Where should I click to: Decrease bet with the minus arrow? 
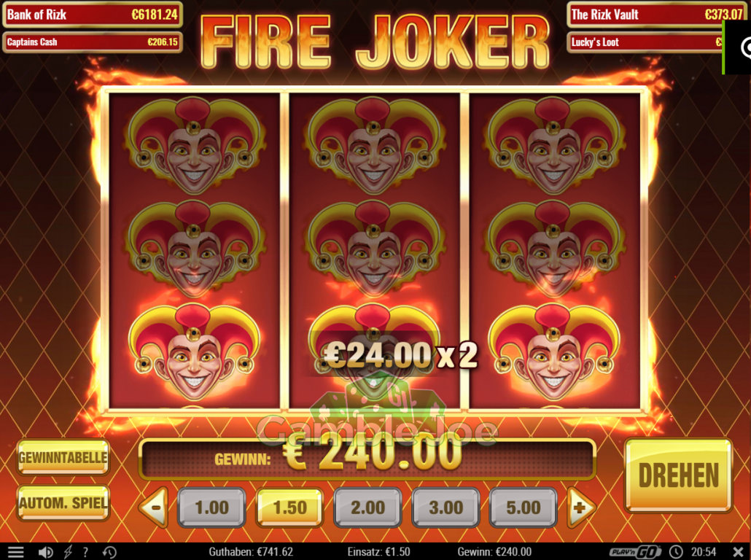[155, 507]
